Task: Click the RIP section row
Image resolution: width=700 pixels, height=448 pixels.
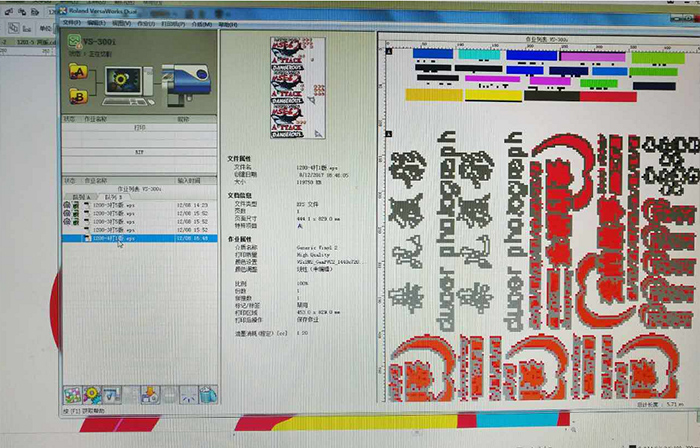Action: [x=139, y=152]
